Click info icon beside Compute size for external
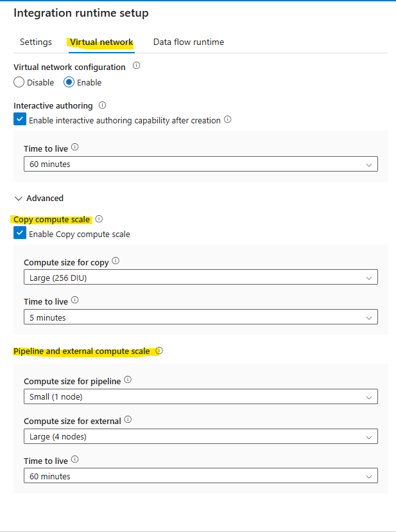This screenshot has height=532, width=396. (128, 420)
